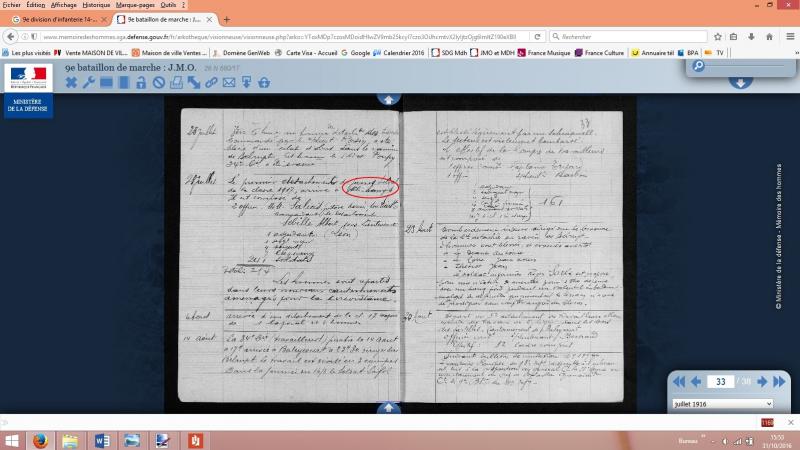
Task: Click the page number field showing 33
Action: click(720, 382)
